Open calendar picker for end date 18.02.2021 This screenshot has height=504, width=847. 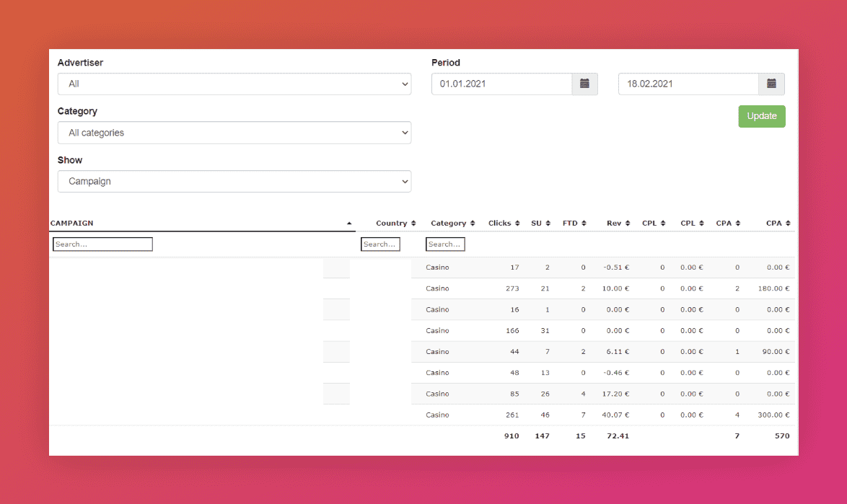click(771, 84)
